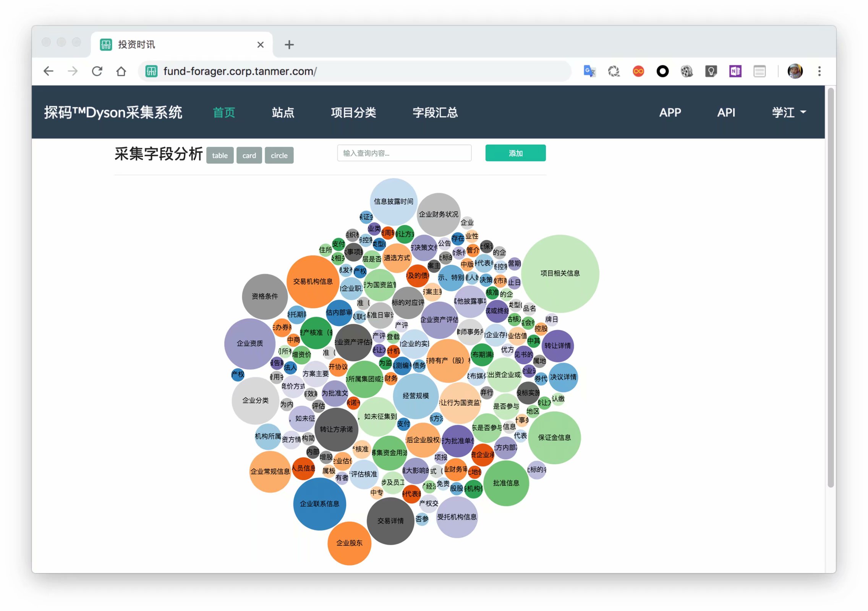The width and height of the screenshot is (868, 611).
Task: Reload the page with the refresh icon
Action: click(97, 71)
